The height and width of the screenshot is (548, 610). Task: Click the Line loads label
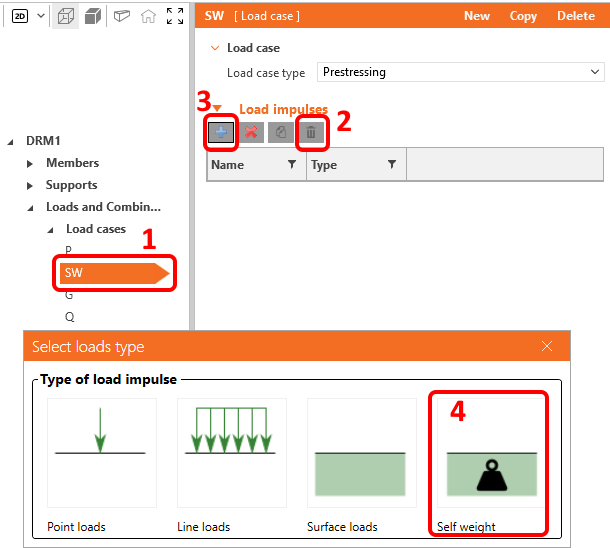click(203, 527)
